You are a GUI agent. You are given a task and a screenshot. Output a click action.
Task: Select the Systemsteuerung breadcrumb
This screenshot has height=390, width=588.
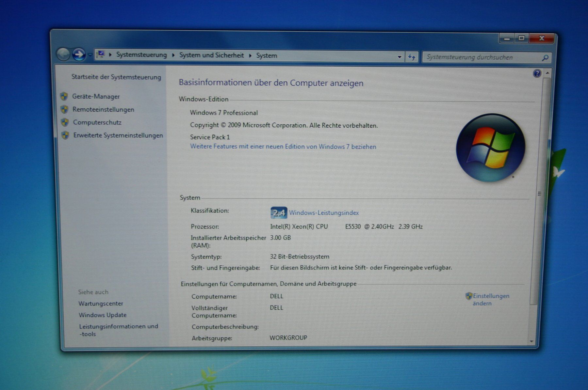click(141, 55)
